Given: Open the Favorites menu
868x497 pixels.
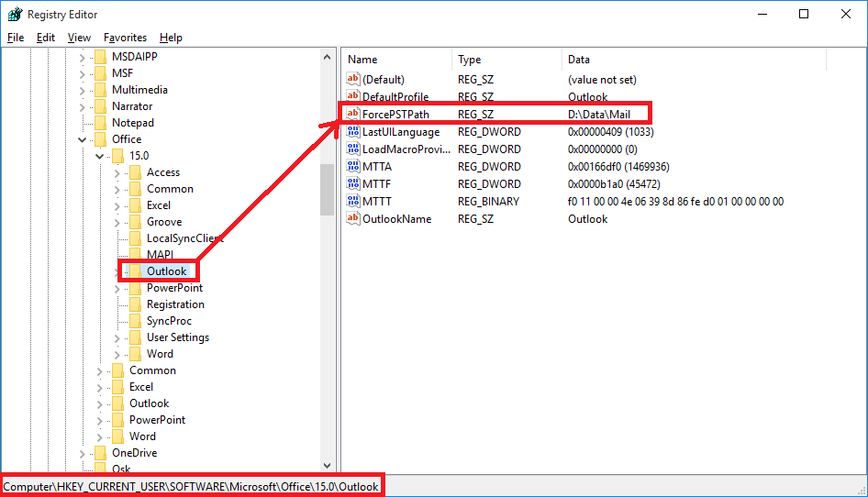Looking at the screenshot, I should 125,38.
